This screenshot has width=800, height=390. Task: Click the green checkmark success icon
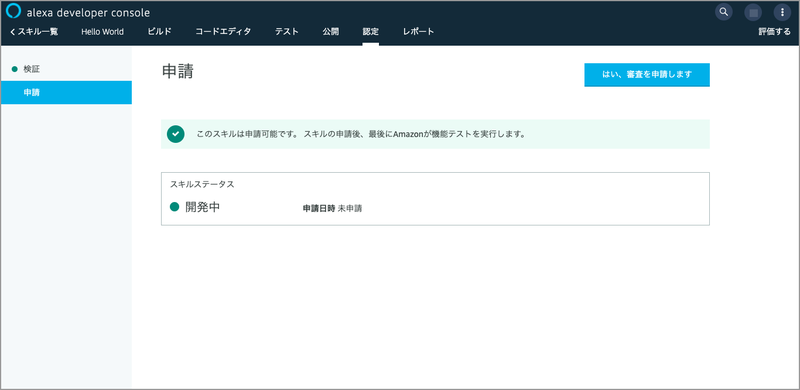[x=176, y=134]
